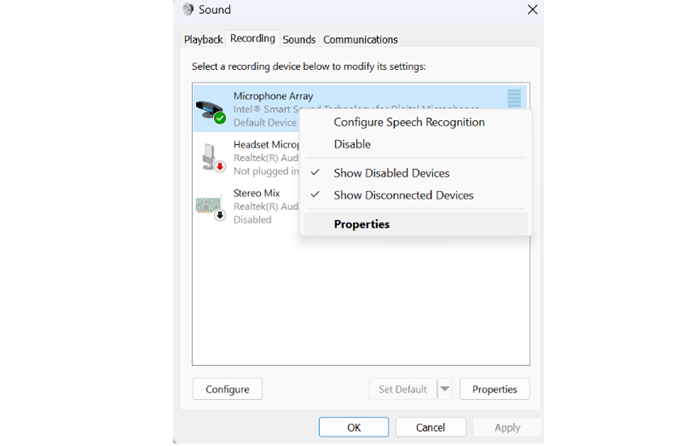
Task: Open the Set Default dropdown arrow
Action: tap(445, 389)
